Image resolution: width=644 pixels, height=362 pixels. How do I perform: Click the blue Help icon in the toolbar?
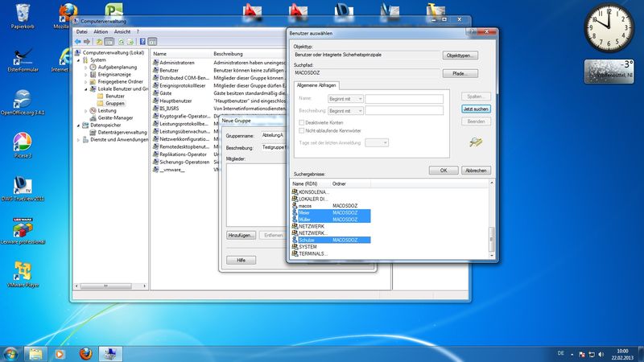click(x=141, y=41)
